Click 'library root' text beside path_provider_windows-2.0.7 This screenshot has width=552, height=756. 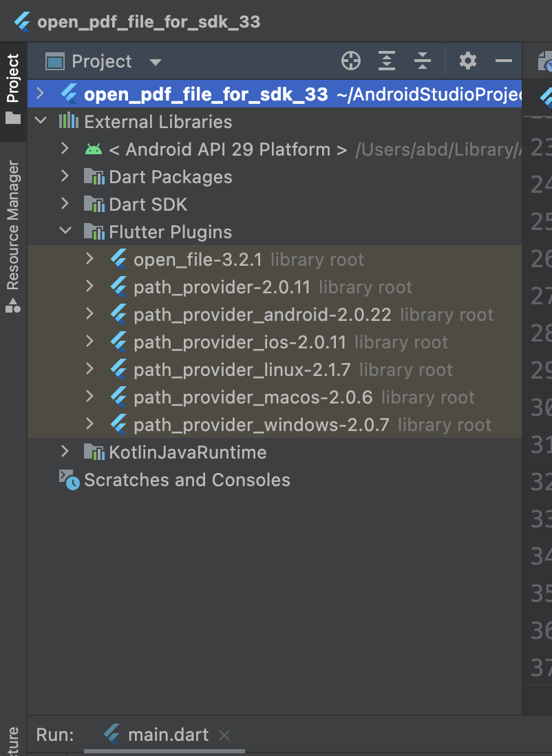click(x=445, y=425)
